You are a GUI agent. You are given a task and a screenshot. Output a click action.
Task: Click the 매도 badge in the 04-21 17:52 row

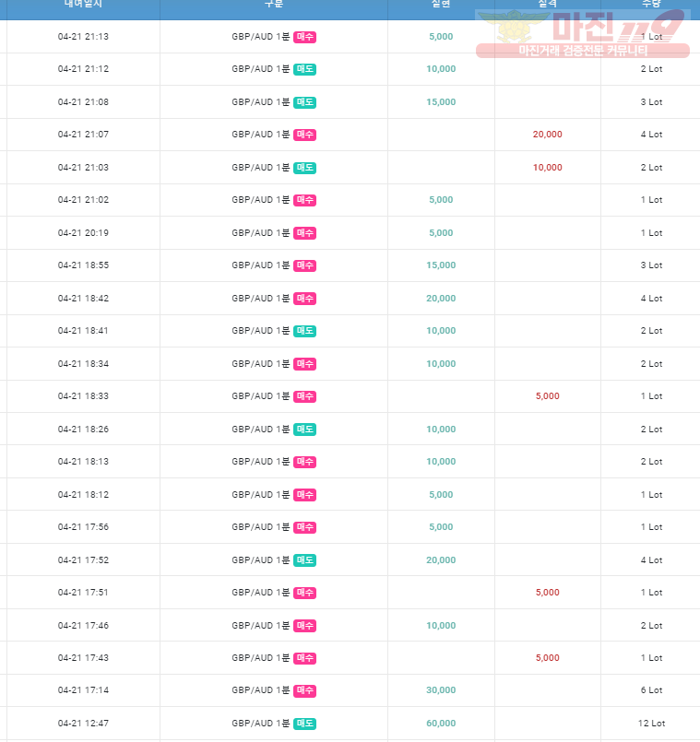304,560
